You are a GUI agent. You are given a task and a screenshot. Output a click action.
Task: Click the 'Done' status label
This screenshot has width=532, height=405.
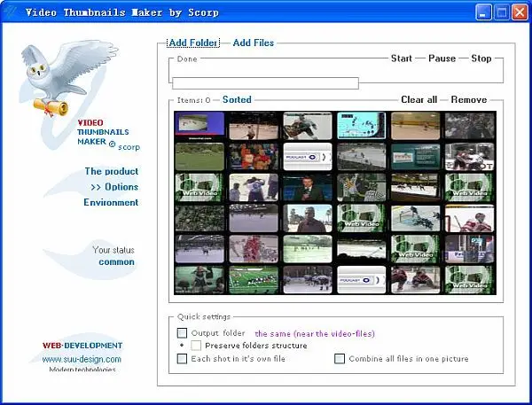tap(187, 59)
